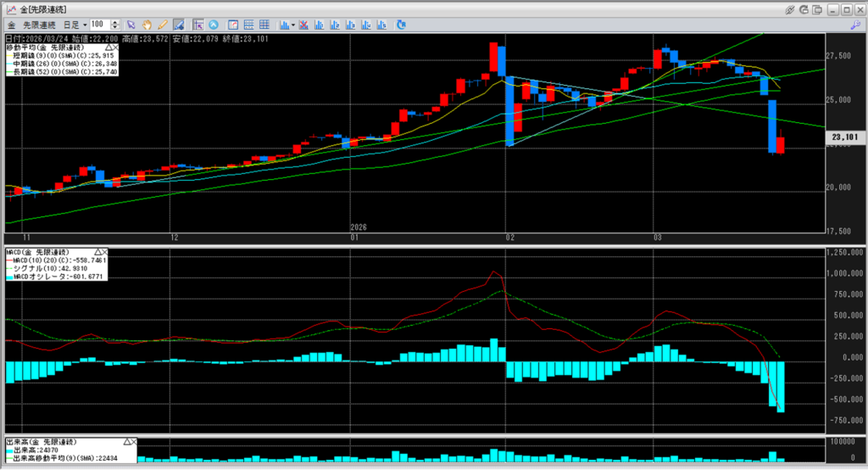
Task: Activate the hand pan tool
Action: [x=147, y=25]
